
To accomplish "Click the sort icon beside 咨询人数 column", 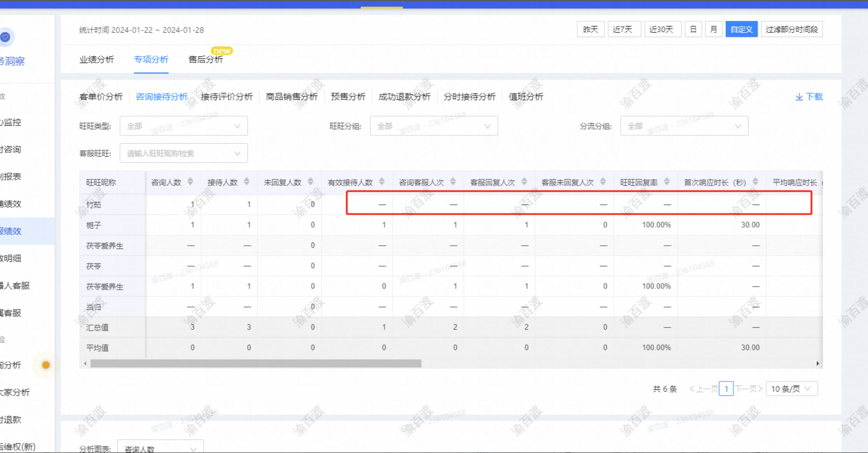I will 190,181.
